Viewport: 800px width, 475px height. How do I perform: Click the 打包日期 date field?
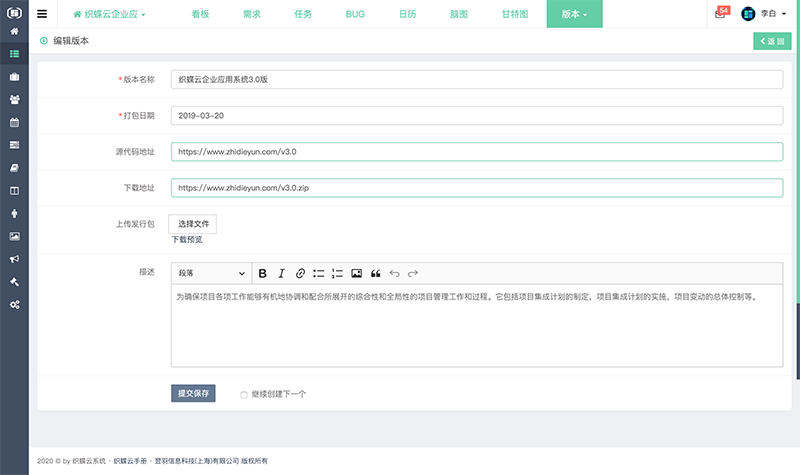click(477, 116)
